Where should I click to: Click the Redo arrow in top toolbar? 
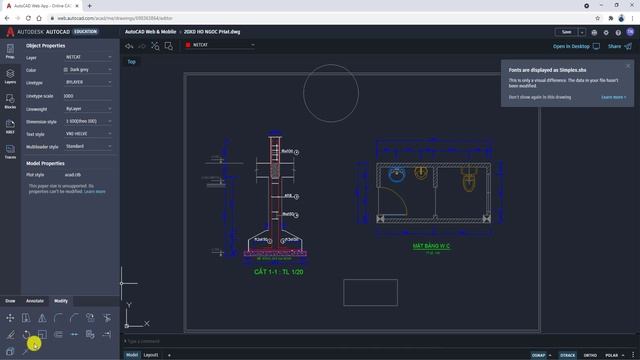click(x=142, y=46)
